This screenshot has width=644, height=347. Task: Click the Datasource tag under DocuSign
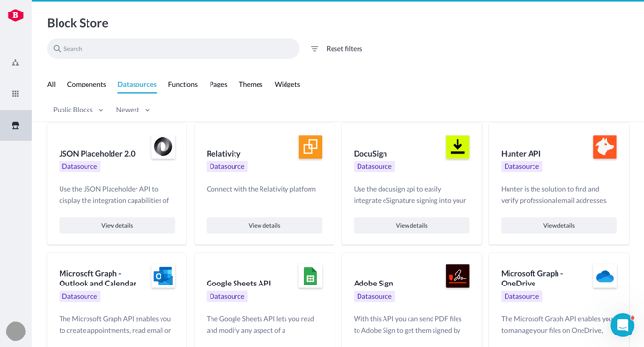click(374, 166)
